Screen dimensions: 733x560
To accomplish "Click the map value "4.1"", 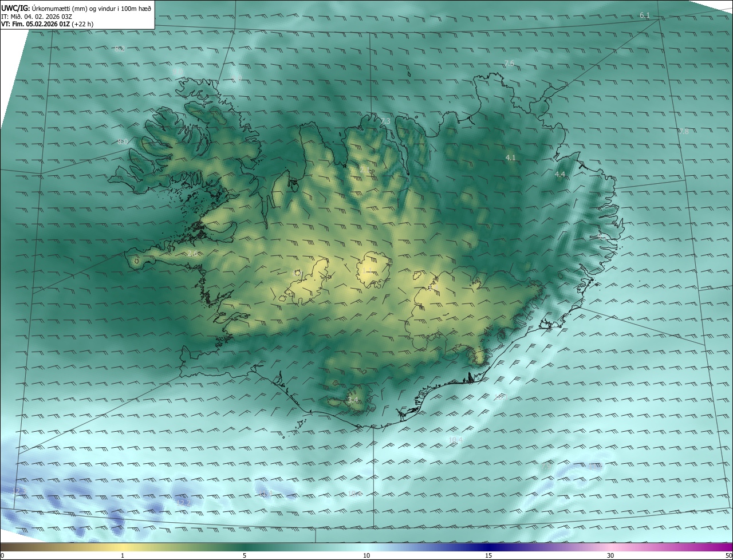I will [510, 157].
